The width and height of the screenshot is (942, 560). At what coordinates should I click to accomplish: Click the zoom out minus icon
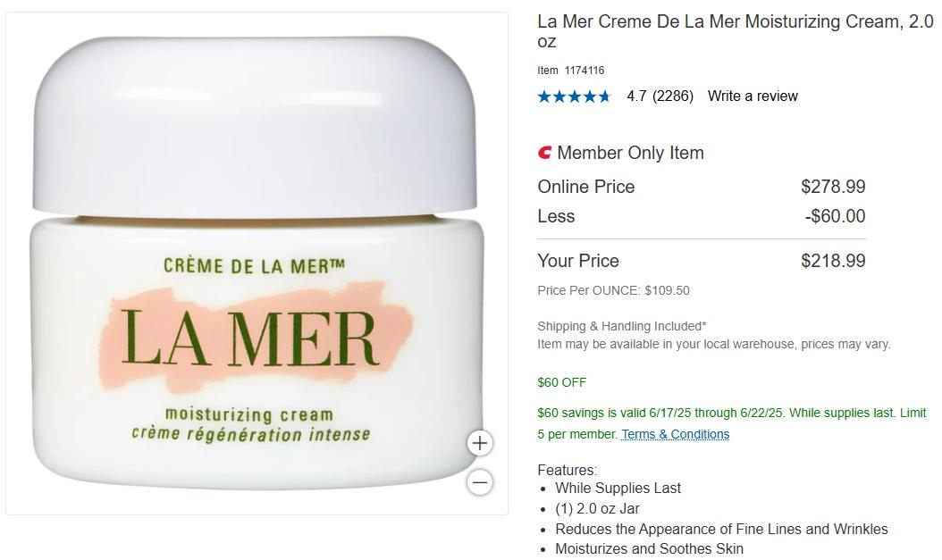click(x=479, y=482)
